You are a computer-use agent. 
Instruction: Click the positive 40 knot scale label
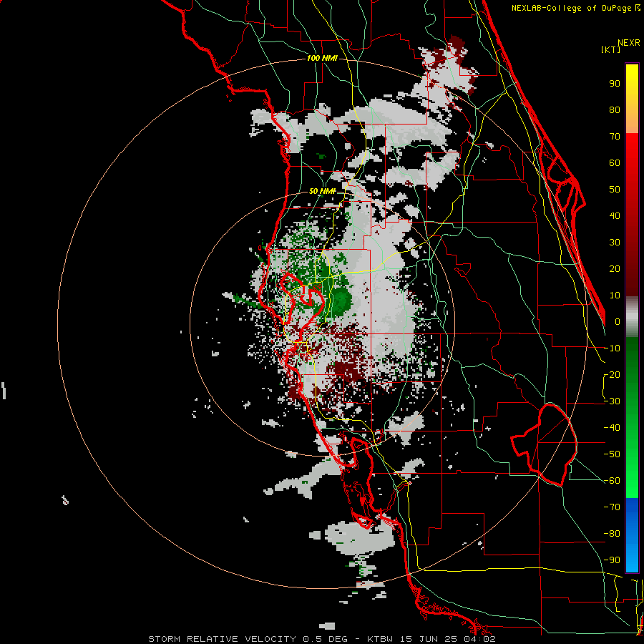click(x=615, y=216)
